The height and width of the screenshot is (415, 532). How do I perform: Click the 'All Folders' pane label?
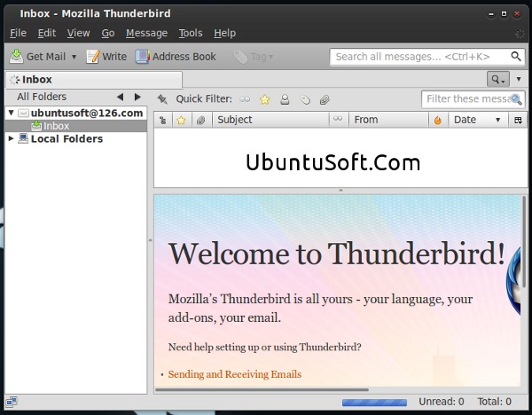[42, 97]
